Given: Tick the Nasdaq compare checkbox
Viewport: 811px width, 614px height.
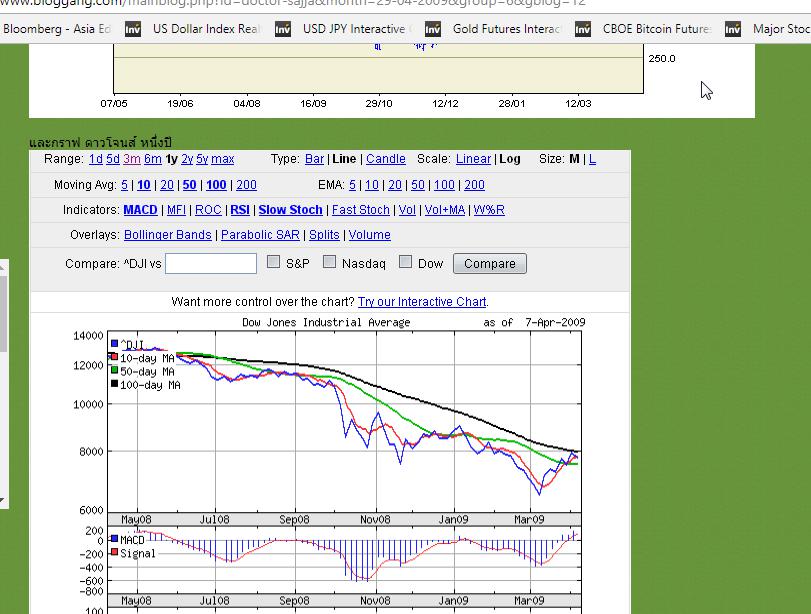Looking at the screenshot, I should point(329,262).
